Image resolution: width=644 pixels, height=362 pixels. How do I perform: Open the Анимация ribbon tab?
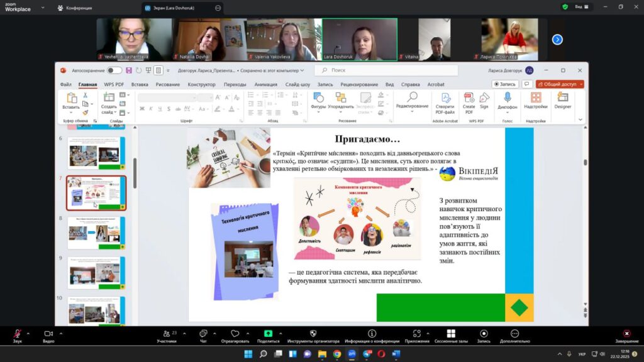(265, 84)
